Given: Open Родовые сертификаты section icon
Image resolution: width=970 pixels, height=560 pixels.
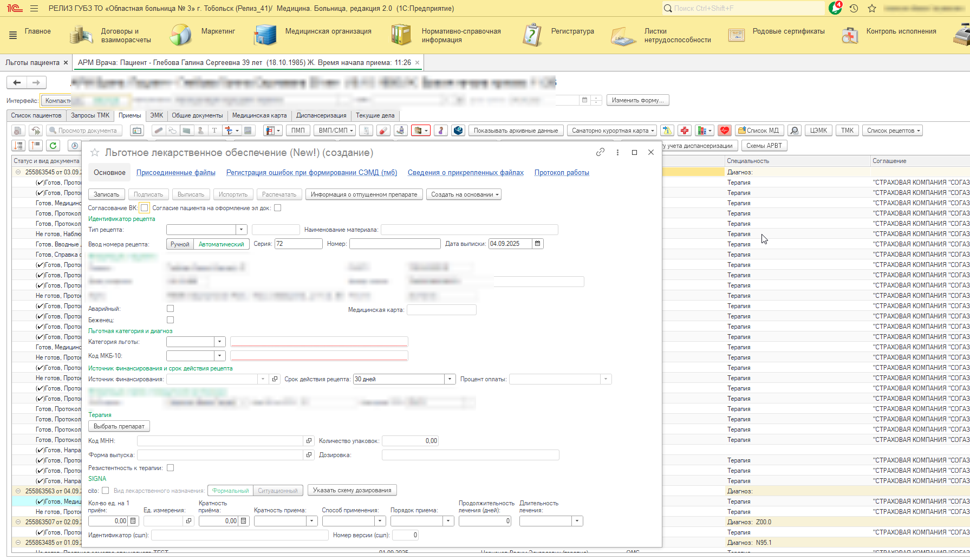Looking at the screenshot, I should click(x=737, y=35).
